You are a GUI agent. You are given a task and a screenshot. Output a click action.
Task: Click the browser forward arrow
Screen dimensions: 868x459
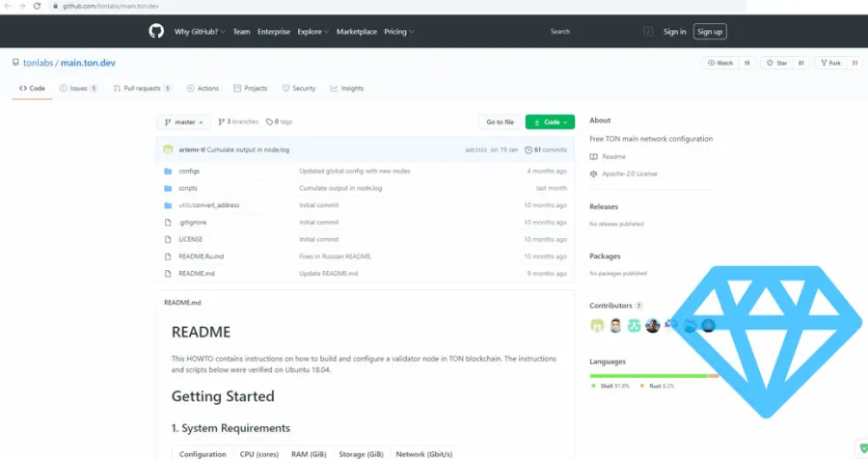click(22, 6)
